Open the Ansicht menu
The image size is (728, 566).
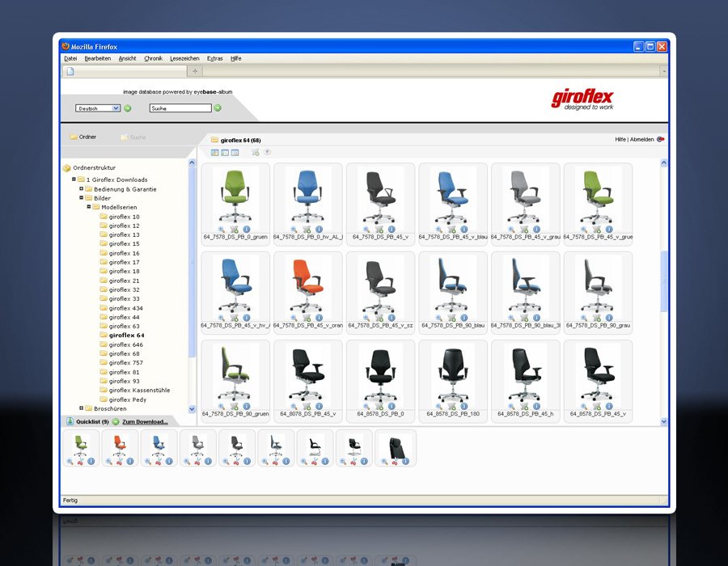(127, 58)
